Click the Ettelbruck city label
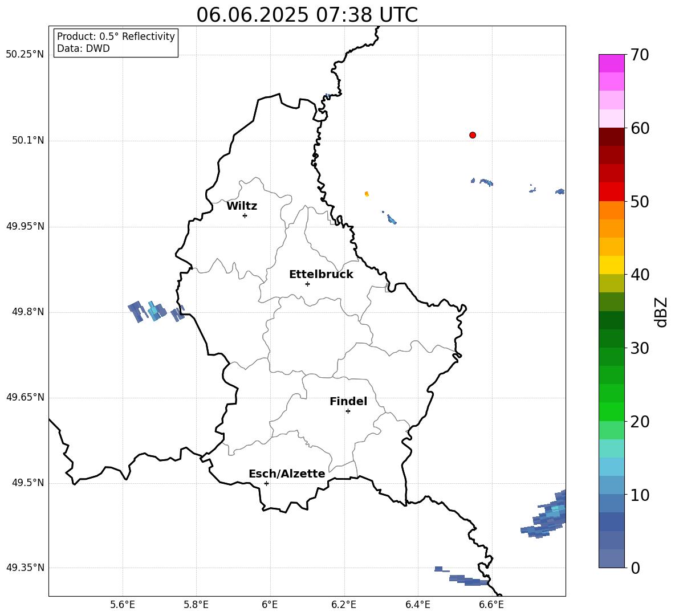 (321, 275)
